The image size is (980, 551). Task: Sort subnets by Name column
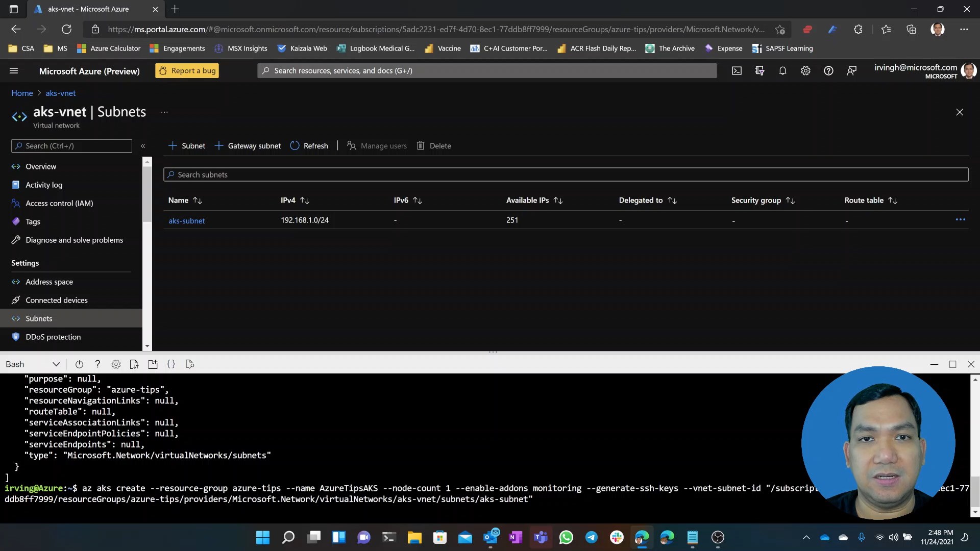[185, 201]
